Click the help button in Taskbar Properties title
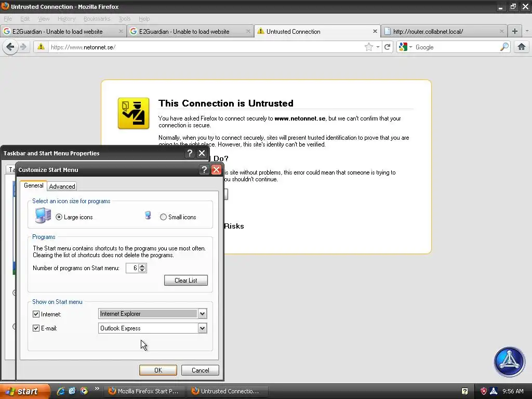The image size is (532, 399). pos(190,153)
